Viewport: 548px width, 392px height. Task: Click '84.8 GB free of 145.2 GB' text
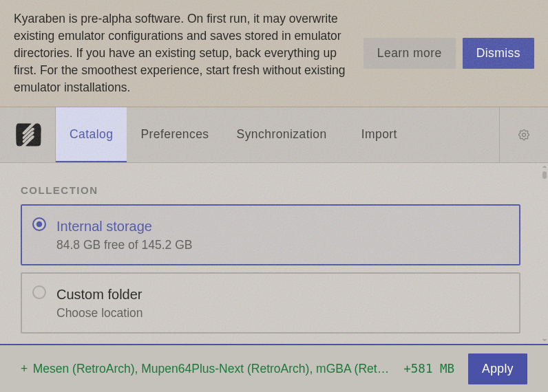[x=125, y=245]
